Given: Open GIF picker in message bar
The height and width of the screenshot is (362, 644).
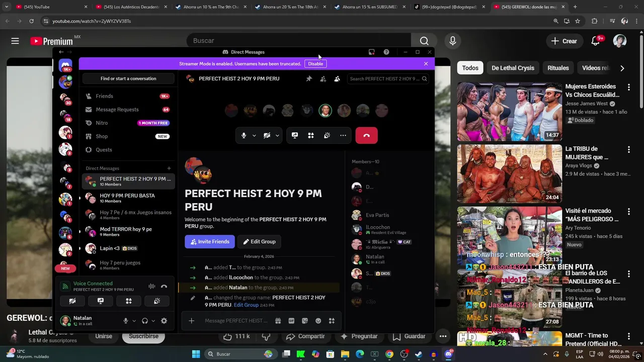Looking at the screenshot, I should (x=291, y=321).
